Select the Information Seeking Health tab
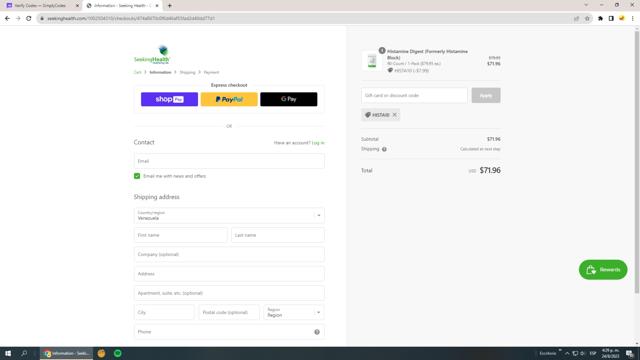The width and height of the screenshot is (640, 360). click(122, 6)
